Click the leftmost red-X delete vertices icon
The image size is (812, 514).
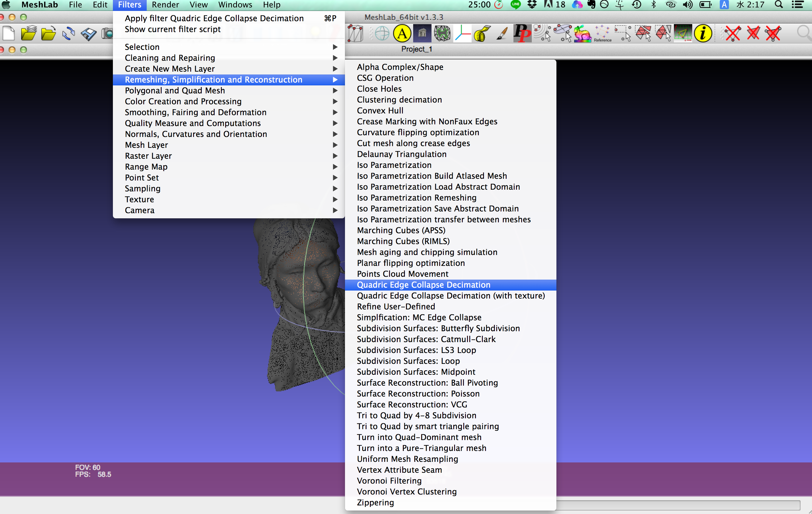tap(733, 34)
